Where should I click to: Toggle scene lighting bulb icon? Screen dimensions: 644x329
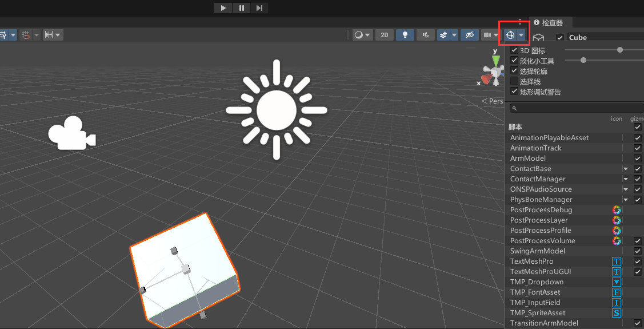[x=405, y=35]
